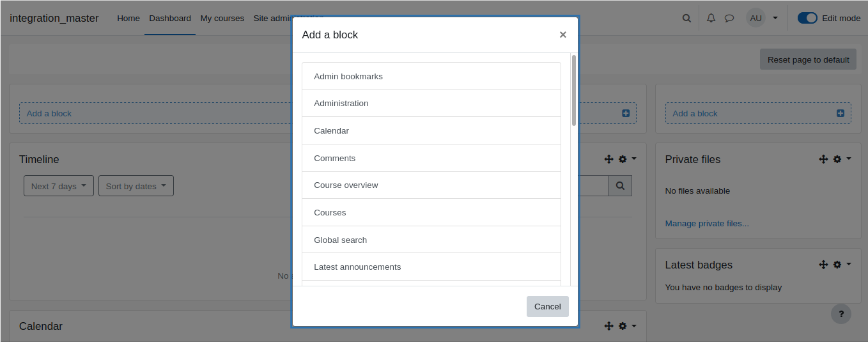The height and width of the screenshot is (342, 868).
Task: Close the Add a block dialog
Action: point(563,35)
